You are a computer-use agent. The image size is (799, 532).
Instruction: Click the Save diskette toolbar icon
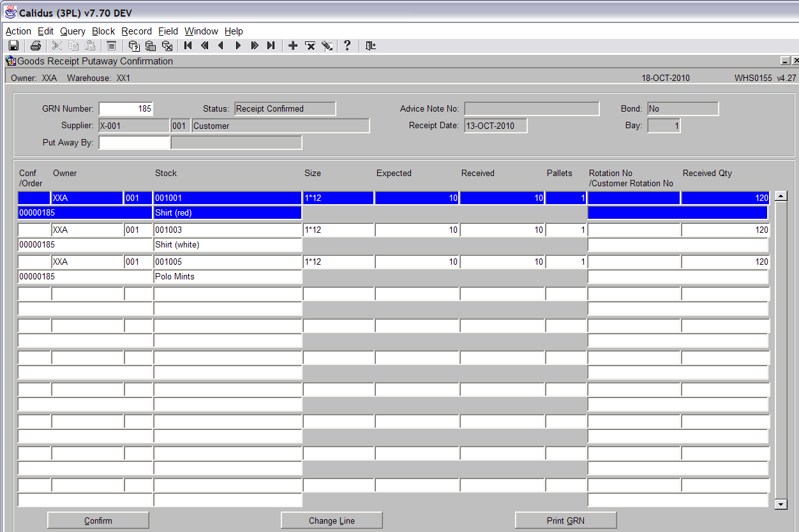(13, 45)
